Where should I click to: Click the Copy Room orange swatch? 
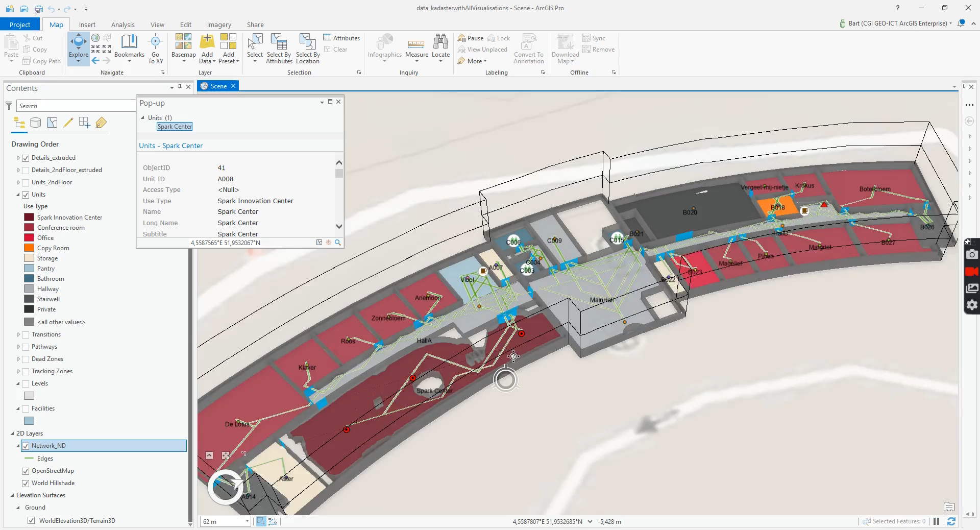pyautogui.click(x=29, y=248)
